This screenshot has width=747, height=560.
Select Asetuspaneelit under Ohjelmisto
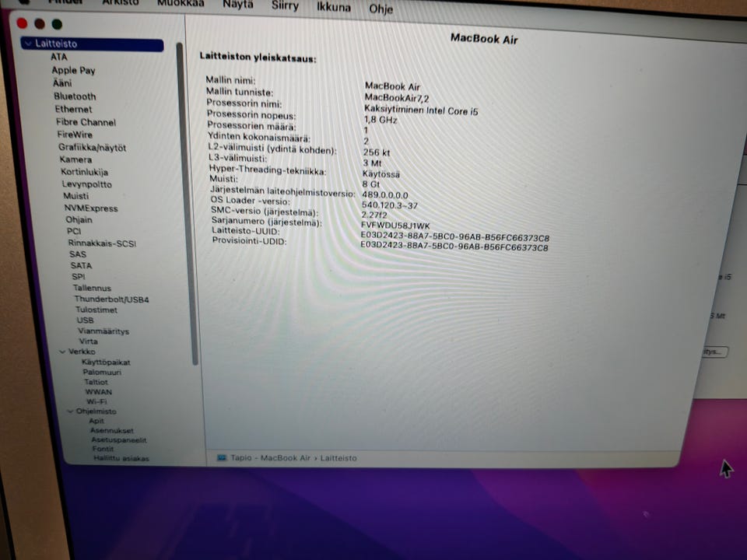click(119, 440)
